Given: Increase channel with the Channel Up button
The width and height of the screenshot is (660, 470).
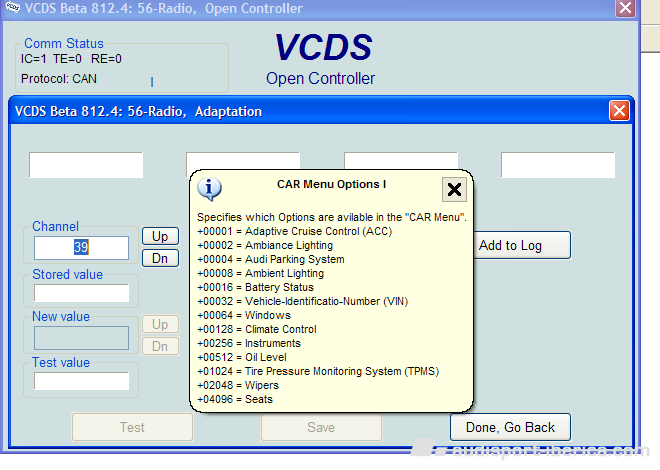Looking at the screenshot, I should [160, 236].
